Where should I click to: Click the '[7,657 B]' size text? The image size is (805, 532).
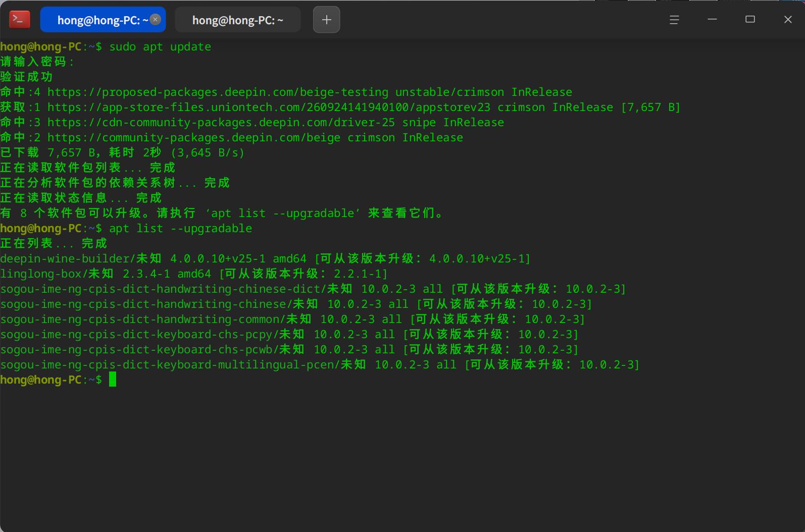click(x=650, y=108)
